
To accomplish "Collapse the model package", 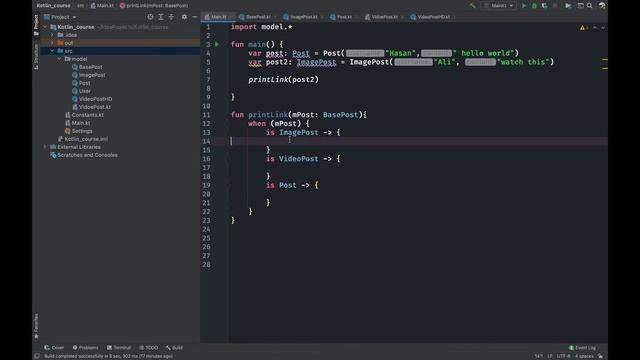I will point(60,59).
